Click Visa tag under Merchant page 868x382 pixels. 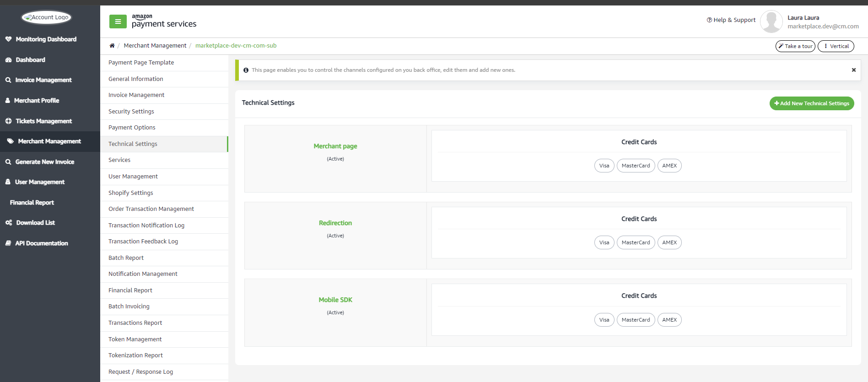click(x=604, y=166)
